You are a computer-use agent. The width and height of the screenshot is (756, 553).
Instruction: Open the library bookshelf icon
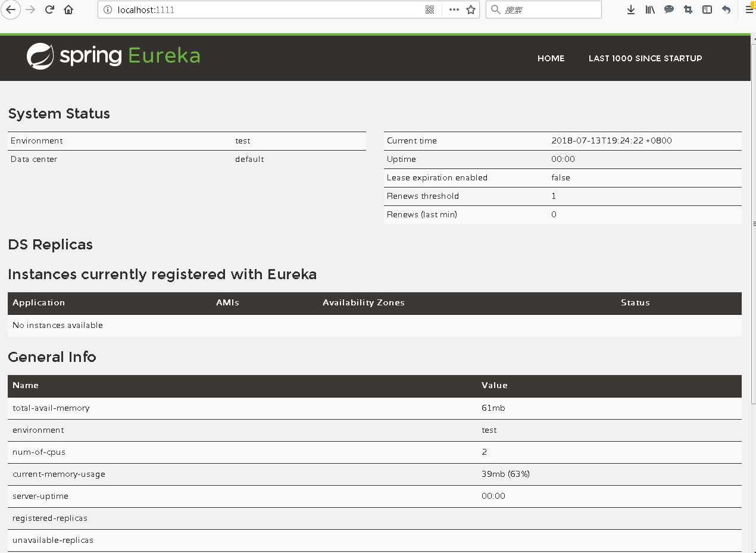(x=650, y=10)
